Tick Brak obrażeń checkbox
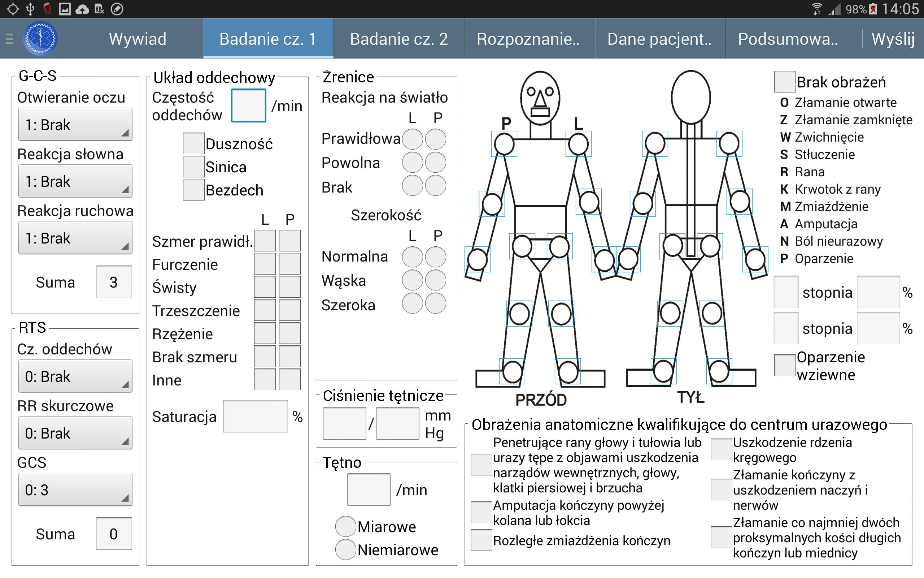Viewport: 924px width, 578px height. pos(785,81)
